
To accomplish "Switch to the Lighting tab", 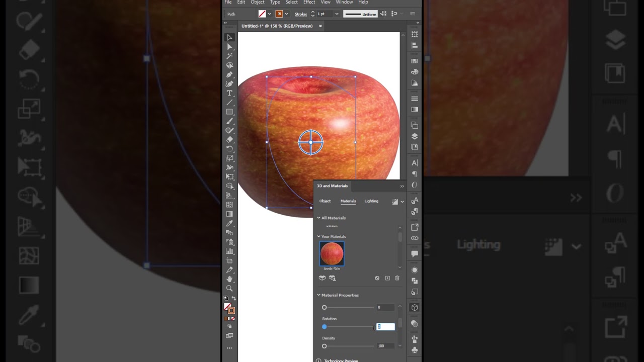I will point(371,201).
